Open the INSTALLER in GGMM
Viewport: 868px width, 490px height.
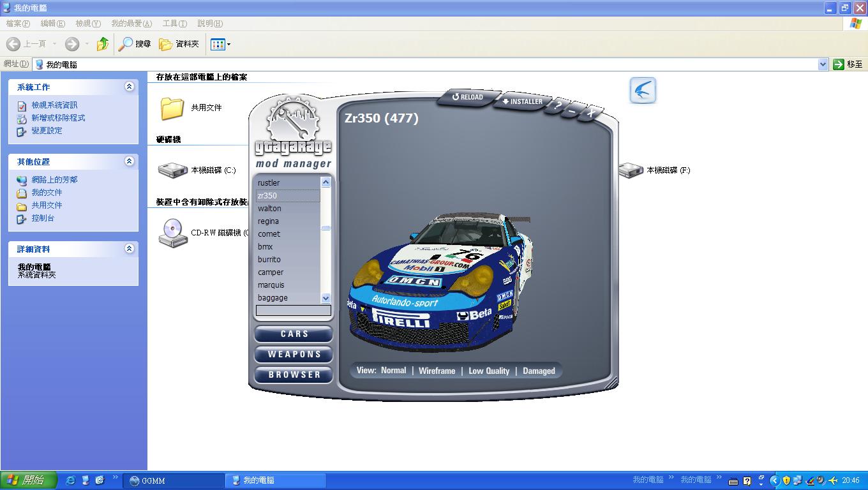523,101
